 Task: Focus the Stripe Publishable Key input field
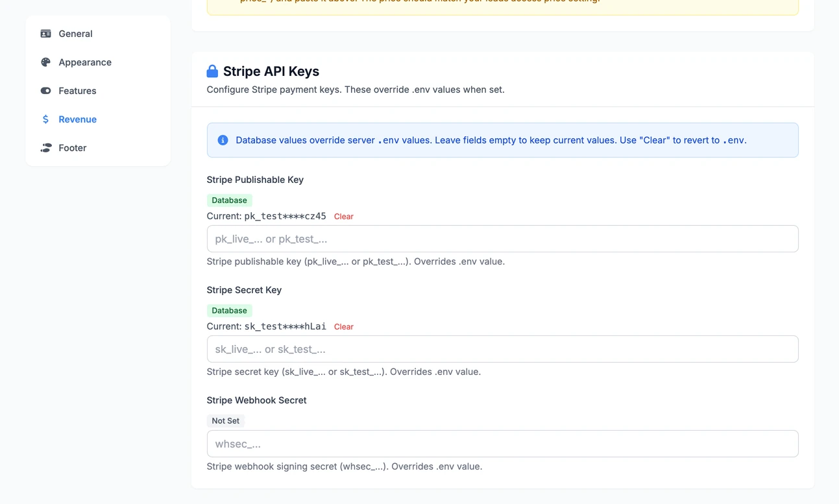click(502, 239)
